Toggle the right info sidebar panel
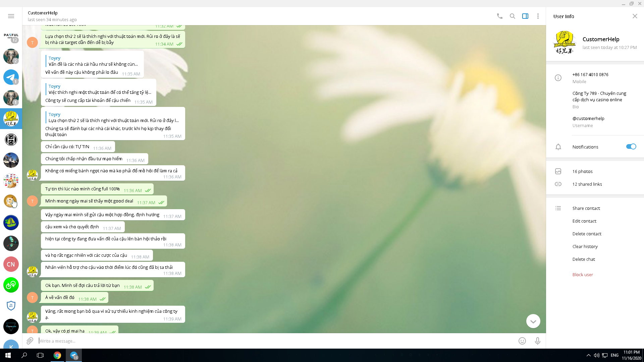 525,16
